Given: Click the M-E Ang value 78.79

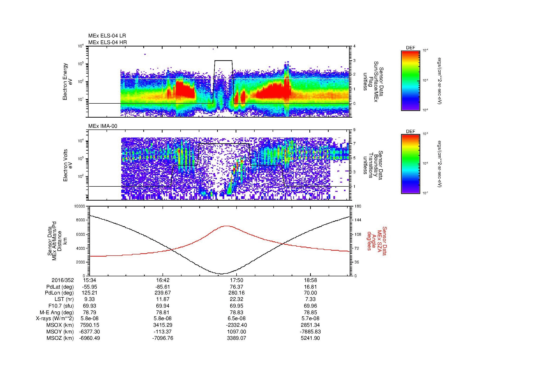Looking at the screenshot, I should [89, 313].
